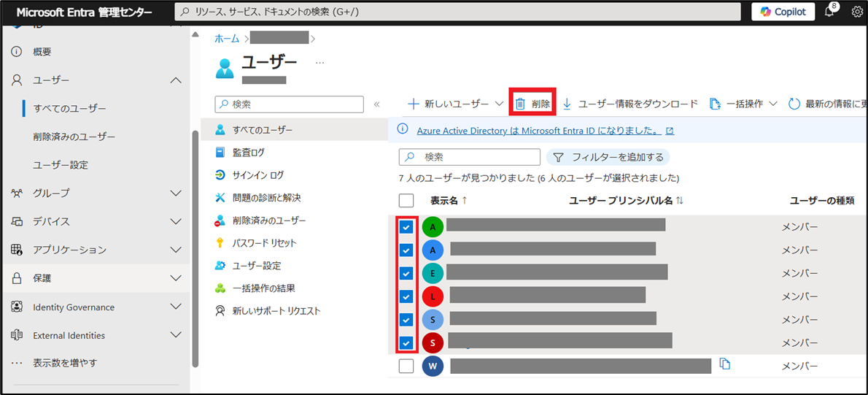Collapse the ユーザー section chevron
The width and height of the screenshot is (868, 395).
point(176,81)
